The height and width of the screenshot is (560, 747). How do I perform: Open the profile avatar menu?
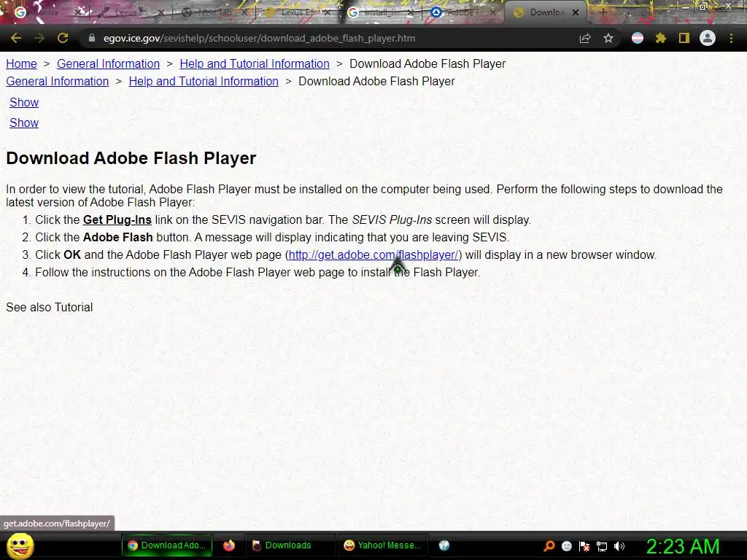(x=708, y=38)
